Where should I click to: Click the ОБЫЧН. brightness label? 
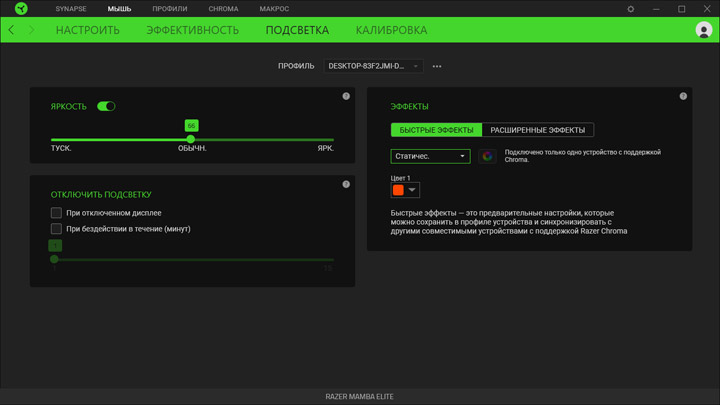(192, 148)
